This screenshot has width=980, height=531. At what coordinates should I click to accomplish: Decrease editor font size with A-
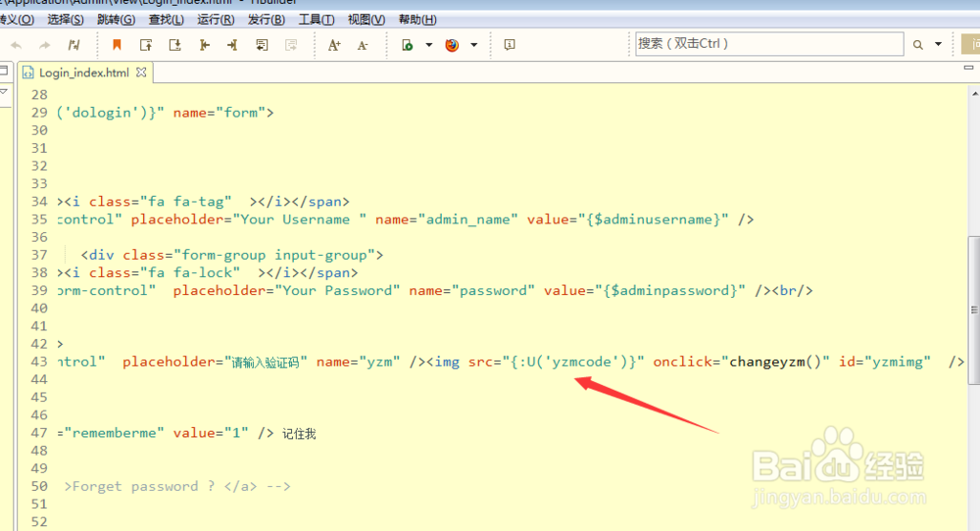coord(363,45)
